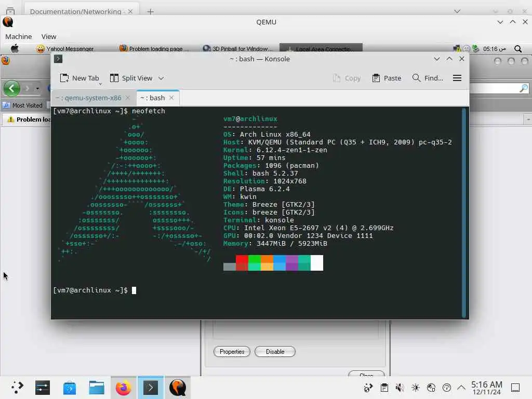Click the Disable button in dialog

275,352
